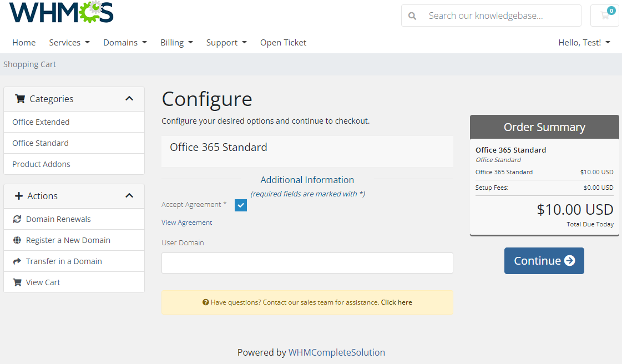Open Domain Renewals action

[74, 219]
